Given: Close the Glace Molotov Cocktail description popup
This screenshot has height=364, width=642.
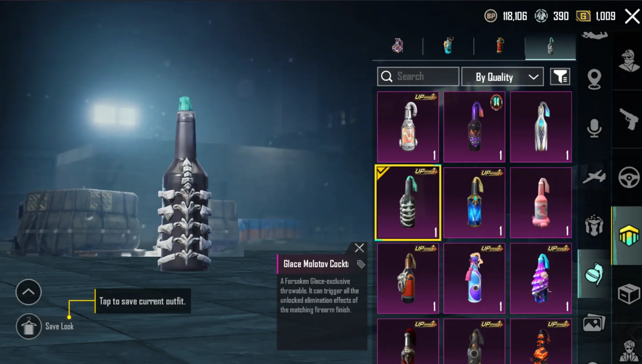Looking at the screenshot, I should 359,248.
